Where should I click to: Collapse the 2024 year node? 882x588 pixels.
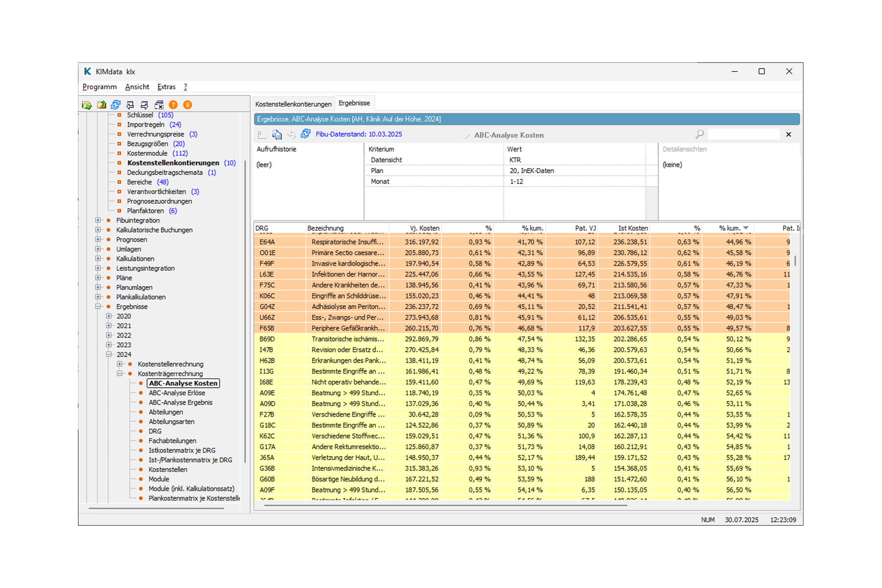(x=109, y=354)
